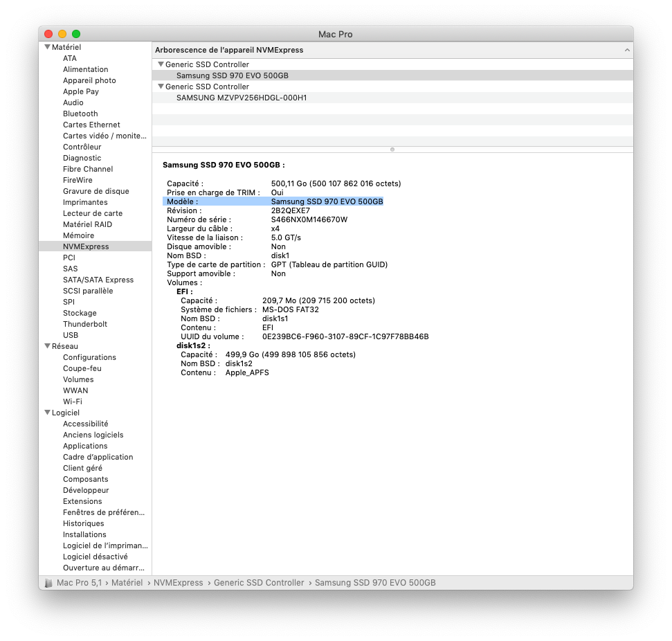Image resolution: width=672 pixels, height=641 pixels.
Task: Select SAMSUNG MZVPV256HDGL-000H1 device row
Action: tap(392, 98)
